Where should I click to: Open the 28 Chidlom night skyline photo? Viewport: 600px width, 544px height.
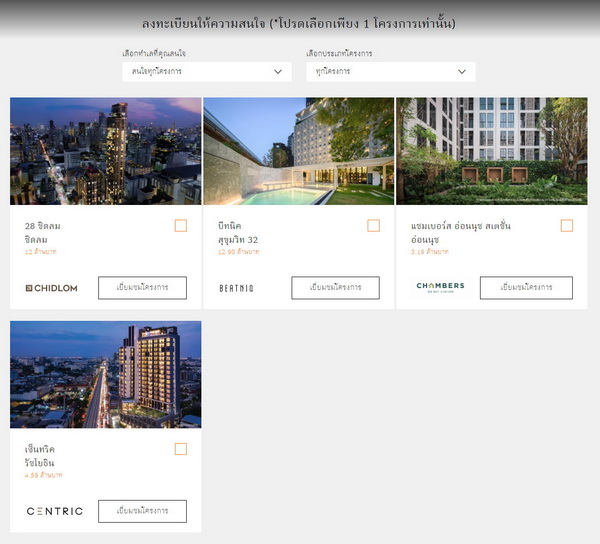pos(106,151)
